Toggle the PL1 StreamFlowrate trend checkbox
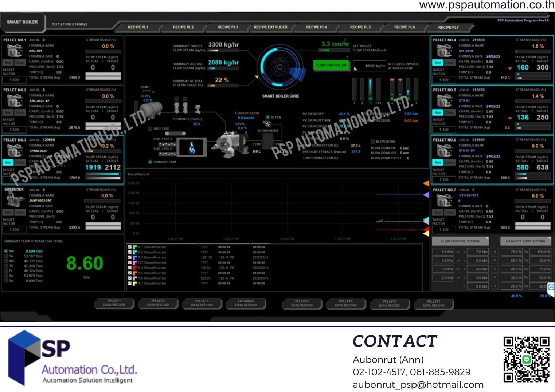Screen dimensions: 555x392 point(130,247)
